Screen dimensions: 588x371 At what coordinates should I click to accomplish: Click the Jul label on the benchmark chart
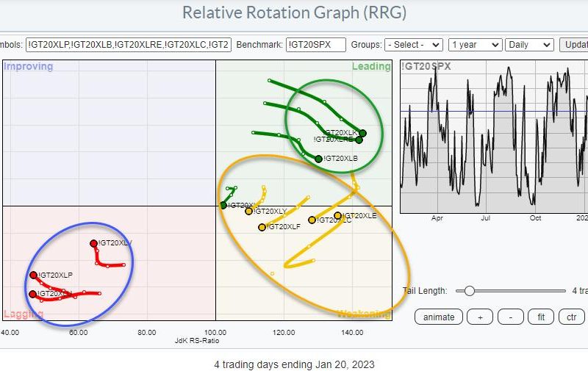486,218
